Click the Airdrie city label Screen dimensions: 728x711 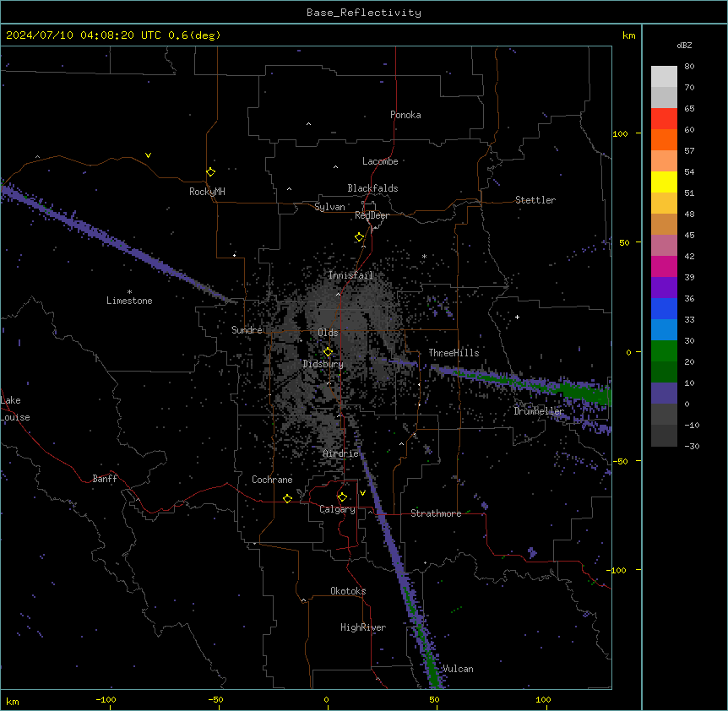click(x=341, y=453)
